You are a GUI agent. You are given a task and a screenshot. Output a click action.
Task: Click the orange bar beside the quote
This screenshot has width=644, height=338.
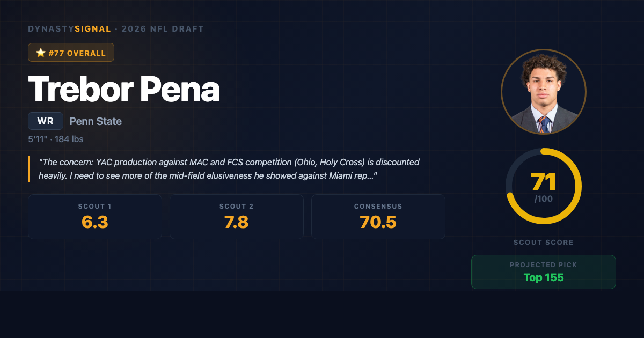(29, 169)
